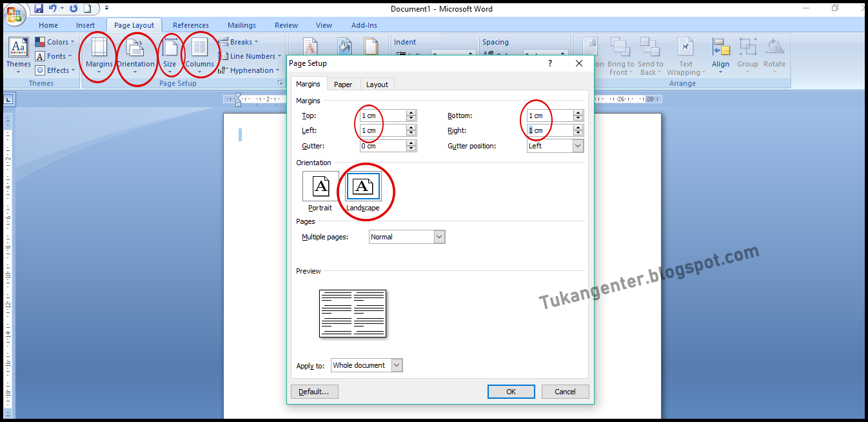Open the Align menu
The height and width of the screenshot is (422, 868).
point(720,56)
